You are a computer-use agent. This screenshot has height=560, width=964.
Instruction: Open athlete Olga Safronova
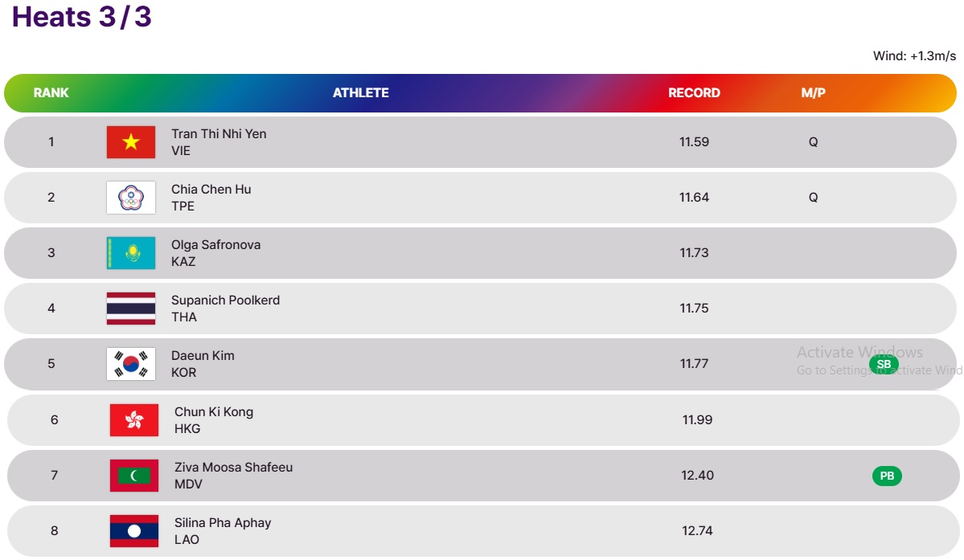(215, 244)
